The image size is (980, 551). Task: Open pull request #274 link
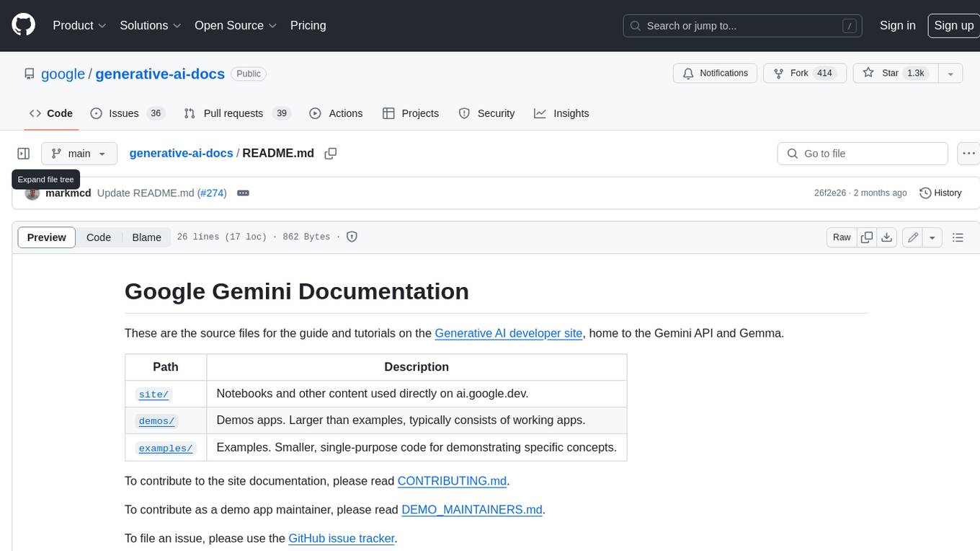[212, 193]
